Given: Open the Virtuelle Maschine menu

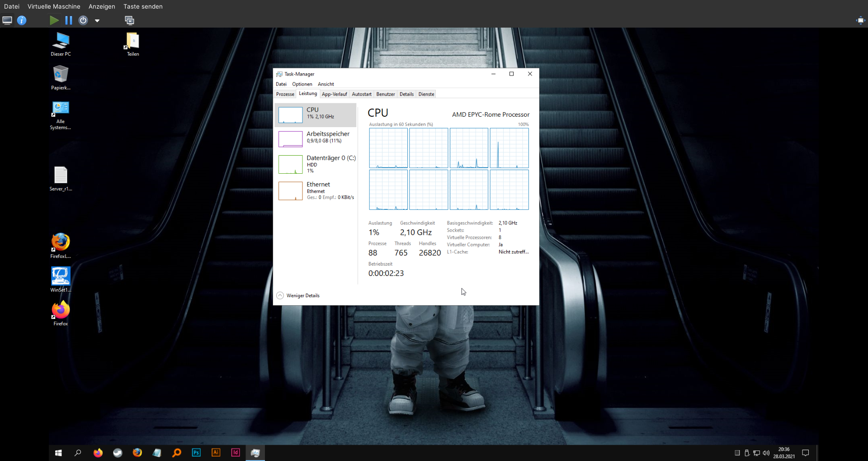Looking at the screenshot, I should click(x=54, y=6).
